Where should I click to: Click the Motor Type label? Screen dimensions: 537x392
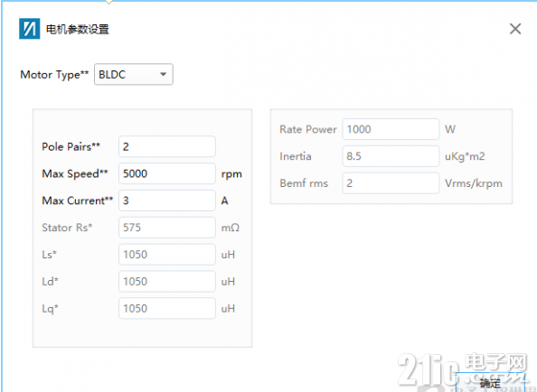click(54, 75)
